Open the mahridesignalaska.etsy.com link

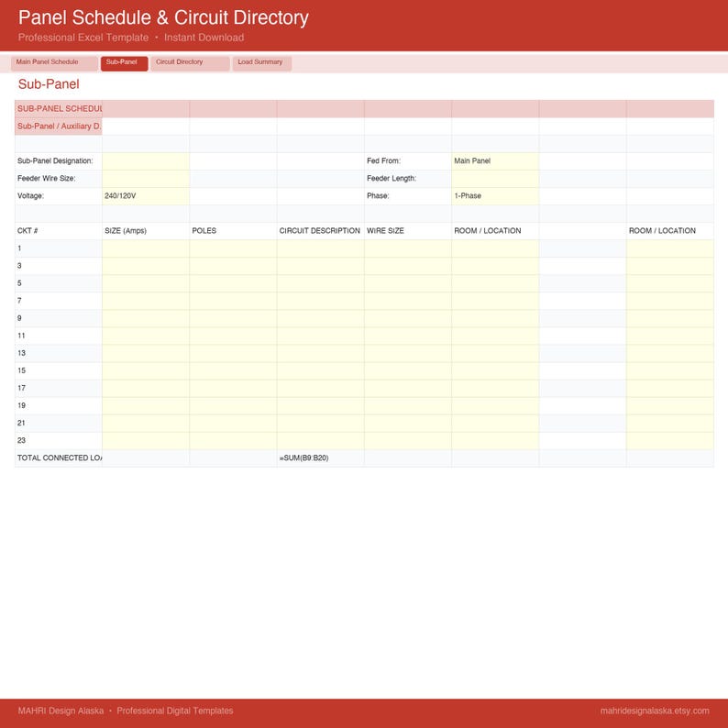click(x=655, y=711)
